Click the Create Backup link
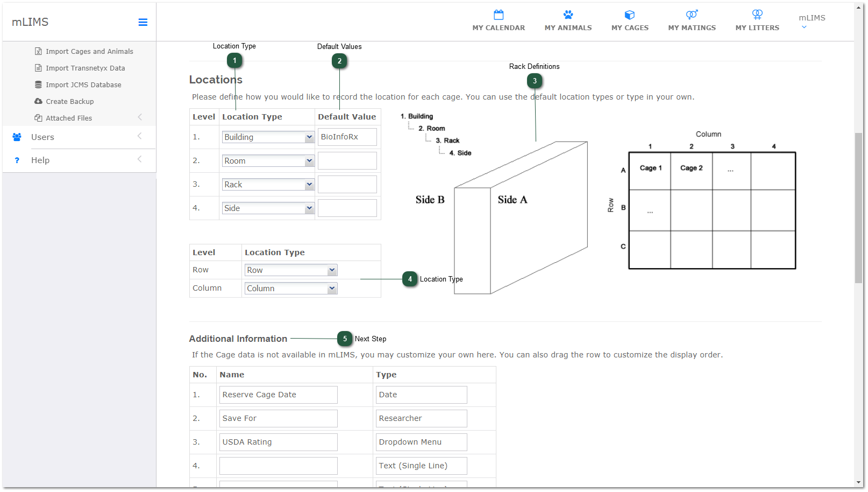 click(69, 102)
